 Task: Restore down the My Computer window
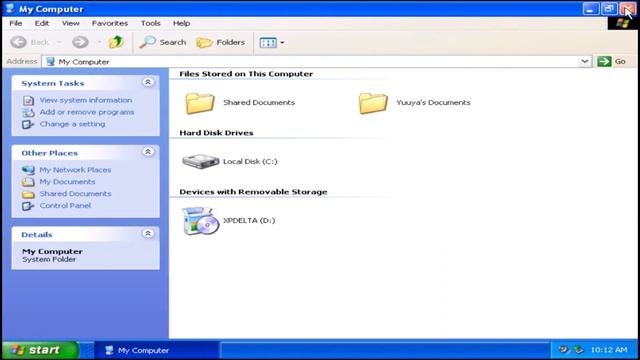[x=609, y=9]
